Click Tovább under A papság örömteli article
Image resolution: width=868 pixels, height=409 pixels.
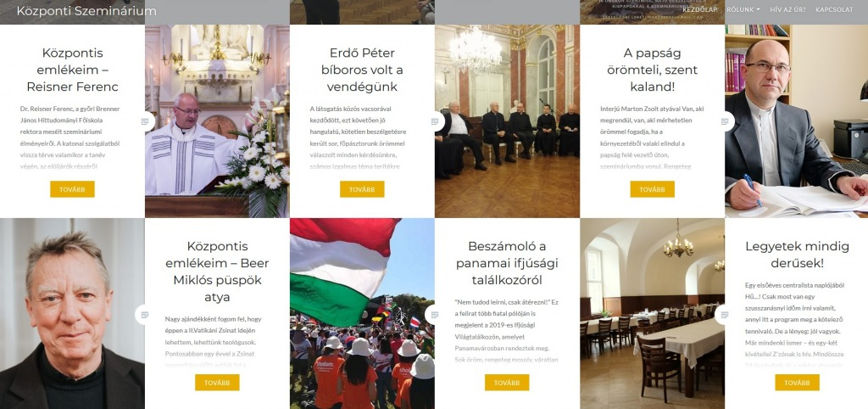(x=652, y=189)
